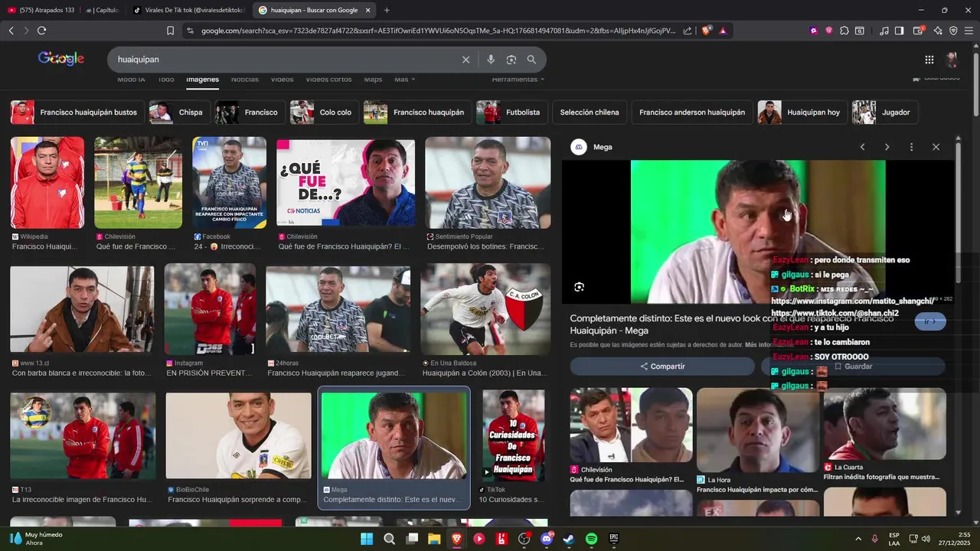Image resolution: width=980 pixels, height=551 pixels.
Task: Open the Google apps grid
Action: click(x=929, y=60)
